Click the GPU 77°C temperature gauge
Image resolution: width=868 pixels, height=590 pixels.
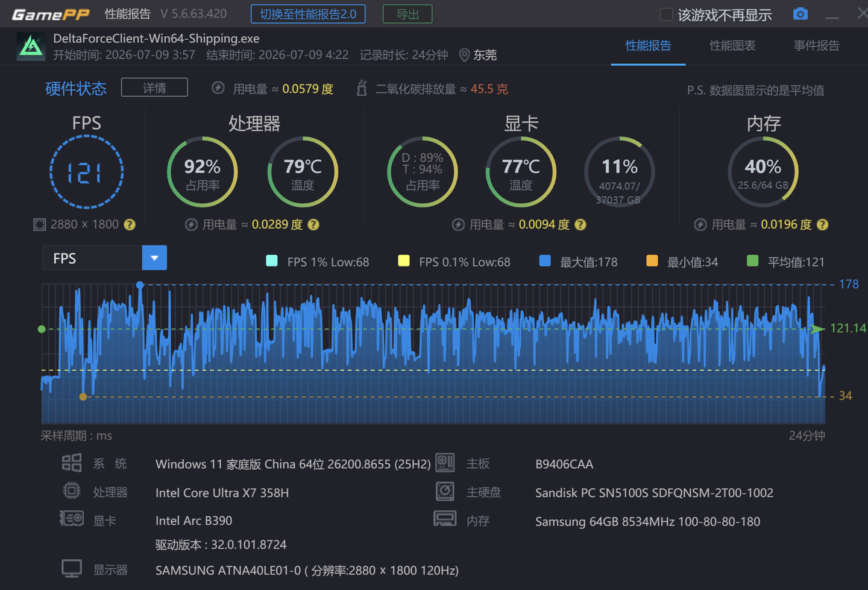(x=521, y=173)
